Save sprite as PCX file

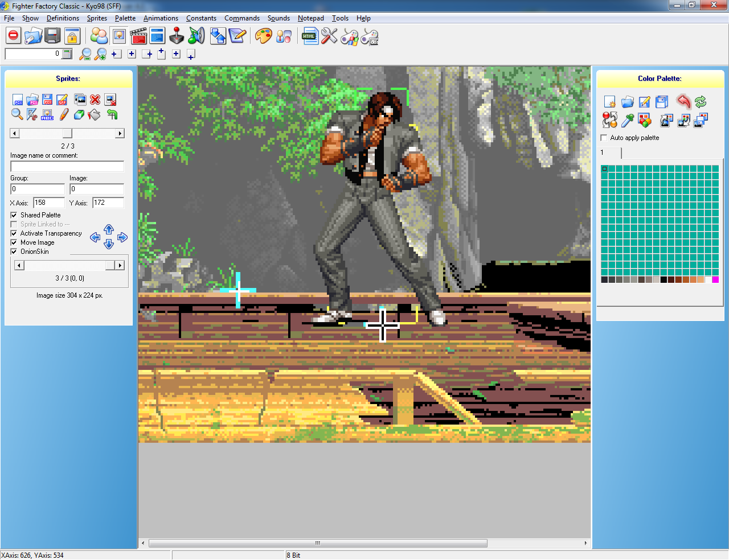(47, 99)
